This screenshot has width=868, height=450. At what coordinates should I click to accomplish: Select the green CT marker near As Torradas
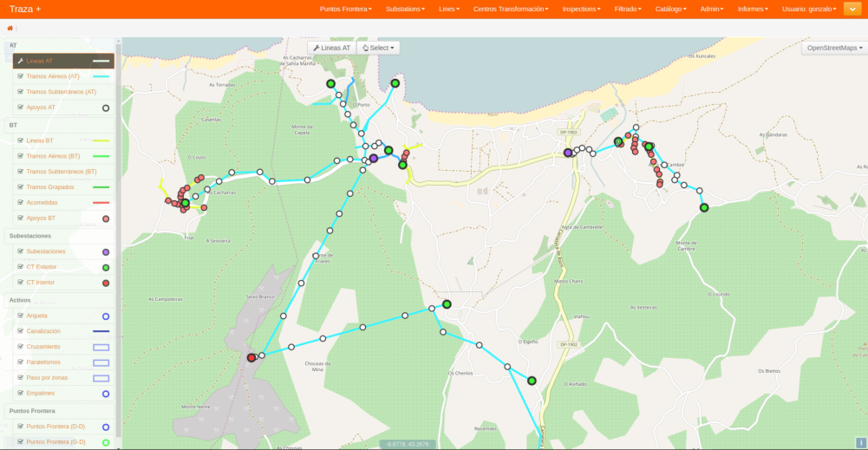(330, 83)
